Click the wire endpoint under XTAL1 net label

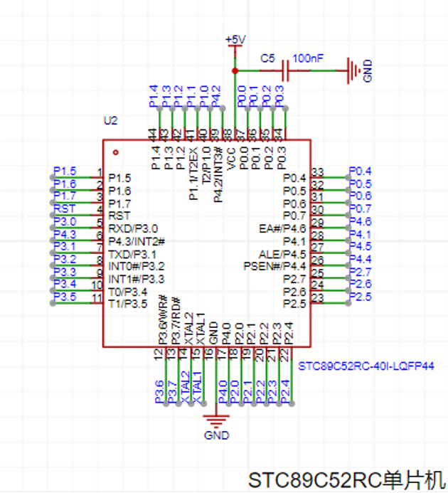(203, 403)
